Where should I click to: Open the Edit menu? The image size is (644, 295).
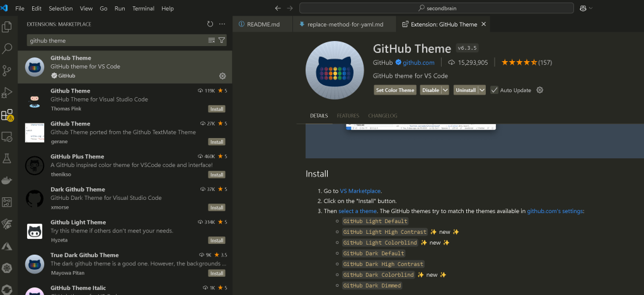coord(37,8)
